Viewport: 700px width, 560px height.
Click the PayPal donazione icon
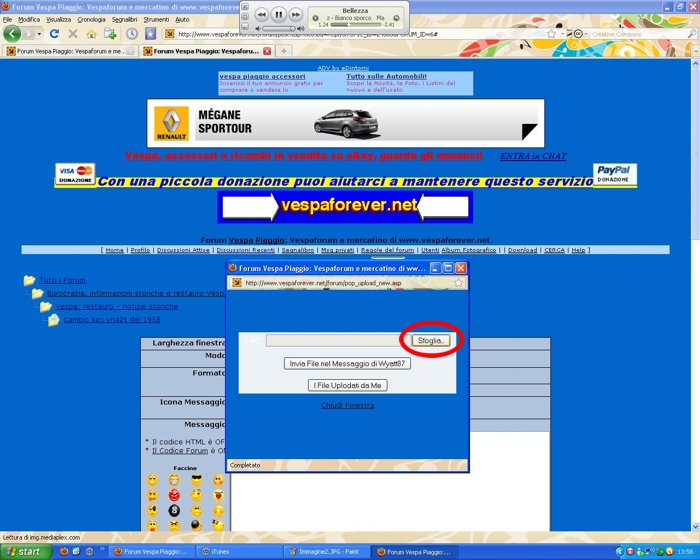coord(615,175)
